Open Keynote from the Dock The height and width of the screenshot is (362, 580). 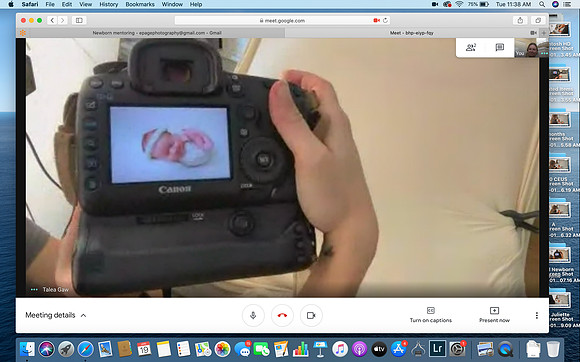320,349
